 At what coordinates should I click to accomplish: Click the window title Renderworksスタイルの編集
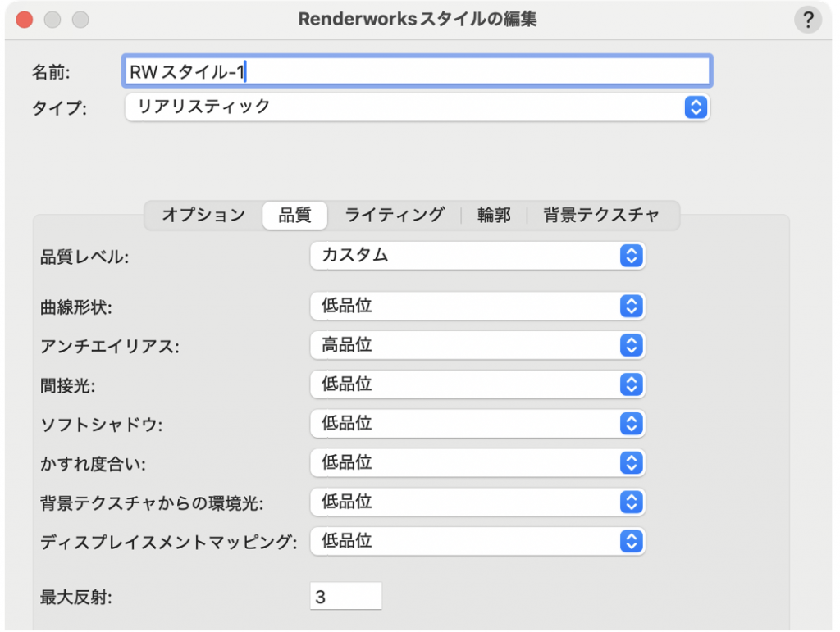pyautogui.click(x=418, y=20)
